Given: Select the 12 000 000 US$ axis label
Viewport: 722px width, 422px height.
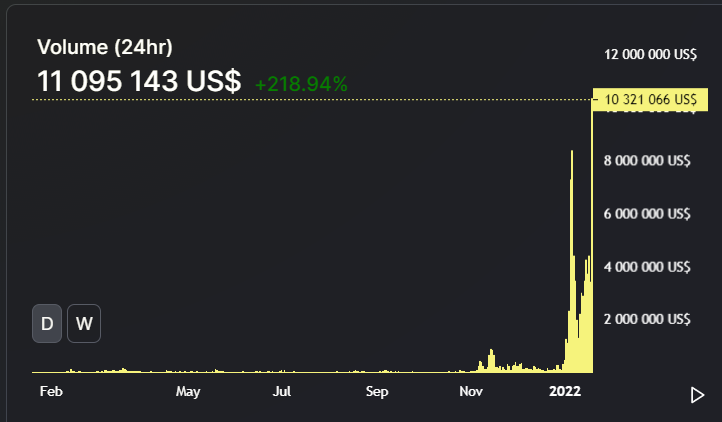Looking at the screenshot, I should click(x=650, y=54).
